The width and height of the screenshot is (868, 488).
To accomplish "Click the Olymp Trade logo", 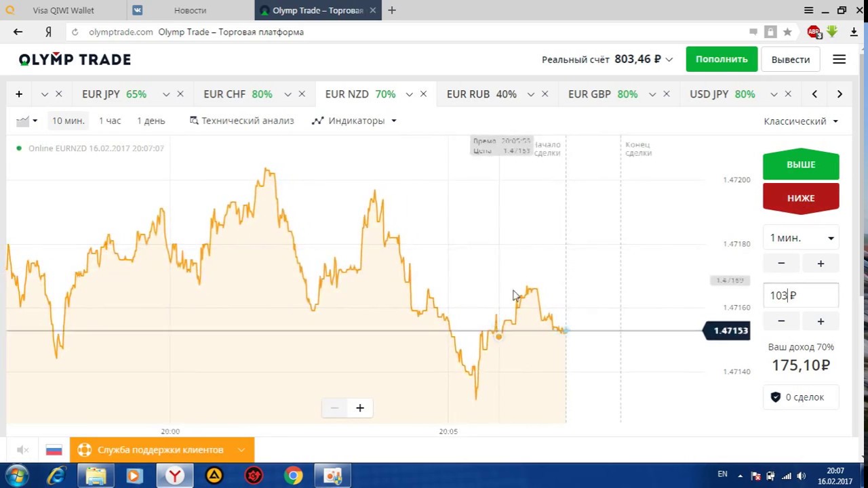I will click(x=75, y=60).
